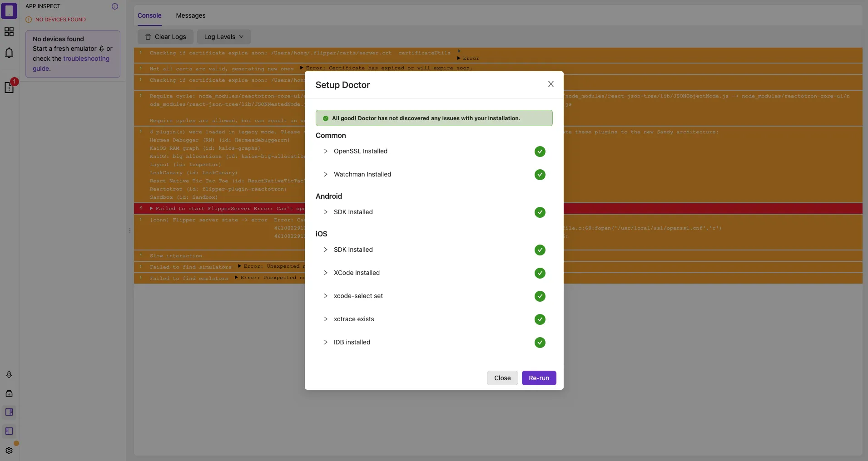This screenshot has width=868, height=461.
Task: Open the settings gear
Action: pyautogui.click(x=9, y=451)
